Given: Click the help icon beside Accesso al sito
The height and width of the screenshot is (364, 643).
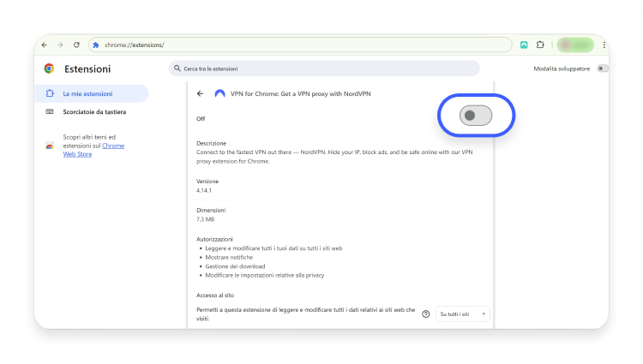Looking at the screenshot, I should (x=425, y=314).
